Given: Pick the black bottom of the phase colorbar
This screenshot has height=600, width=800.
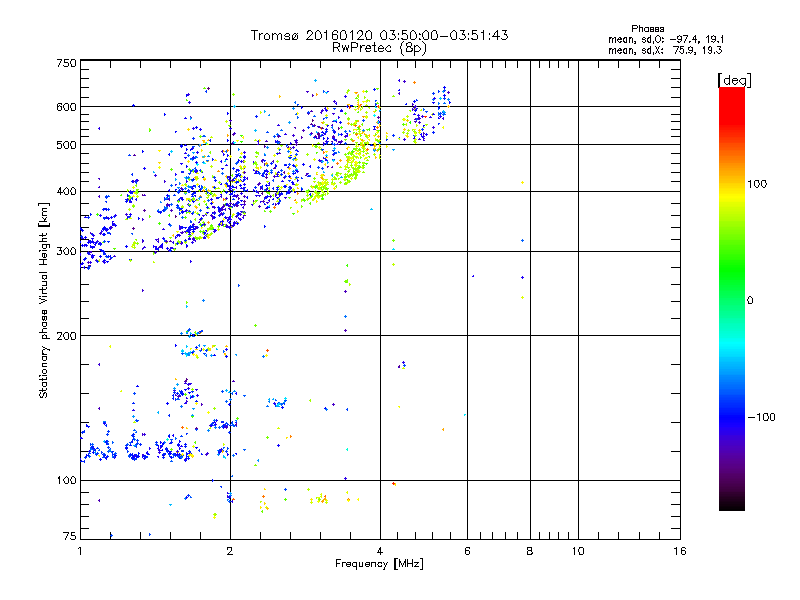Looking at the screenshot, I should click(732, 503).
